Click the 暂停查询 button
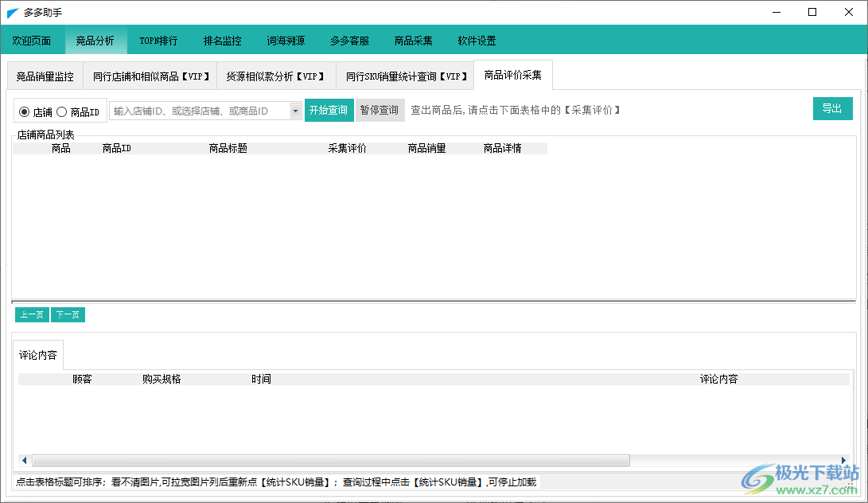 pos(380,109)
